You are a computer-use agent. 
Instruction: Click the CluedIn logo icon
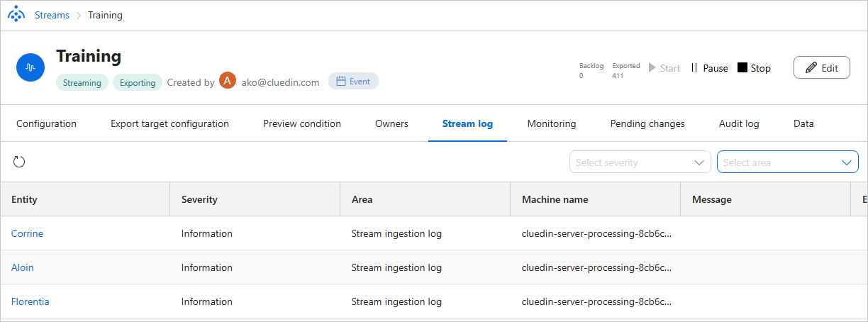tap(16, 15)
